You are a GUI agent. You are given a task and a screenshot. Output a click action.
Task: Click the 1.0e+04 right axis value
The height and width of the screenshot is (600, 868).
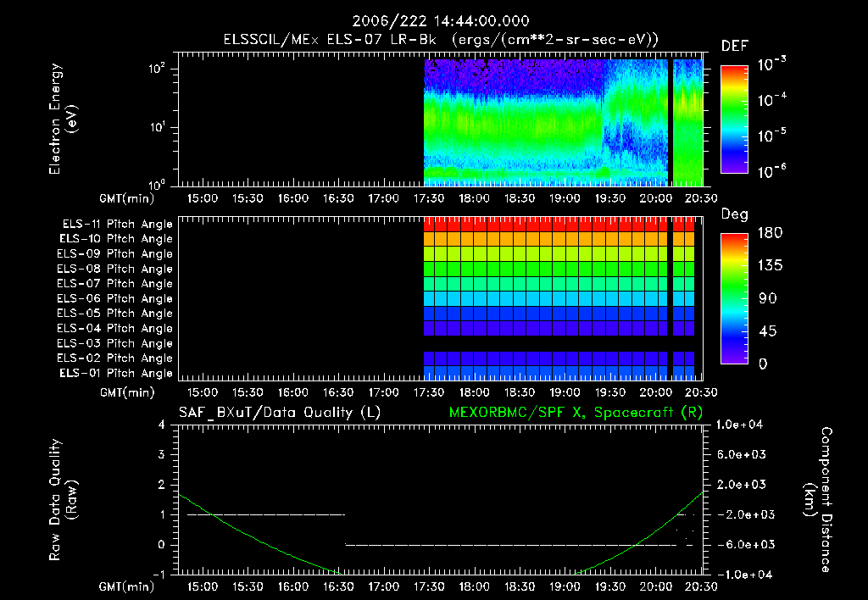coord(739,425)
